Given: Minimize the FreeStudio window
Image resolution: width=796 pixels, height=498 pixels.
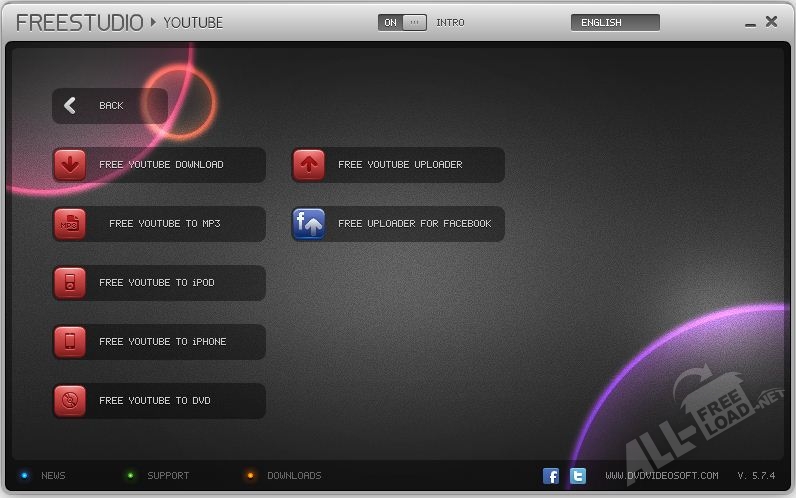Looking at the screenshot, I should tap(750, 23).
